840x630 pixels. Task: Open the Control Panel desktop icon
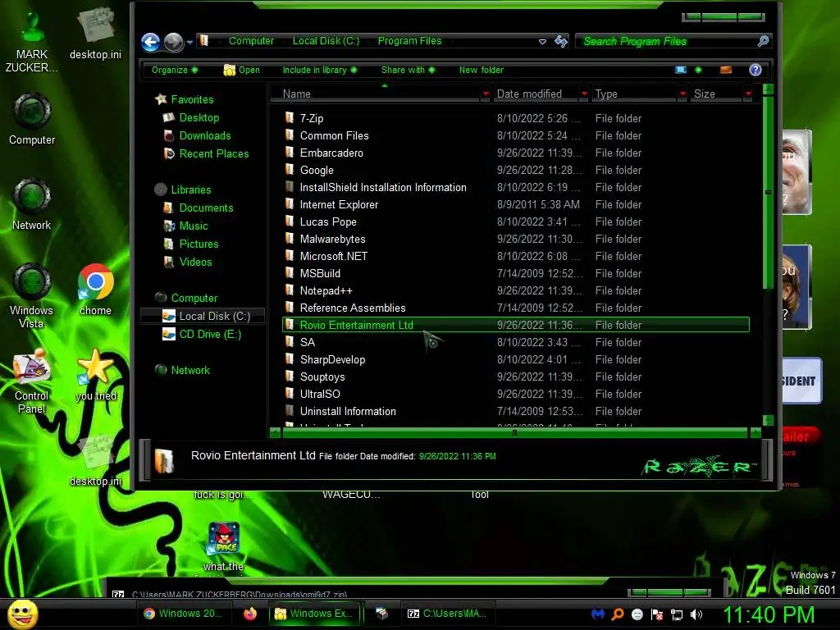pyautogui.click(x=32, y=381)
